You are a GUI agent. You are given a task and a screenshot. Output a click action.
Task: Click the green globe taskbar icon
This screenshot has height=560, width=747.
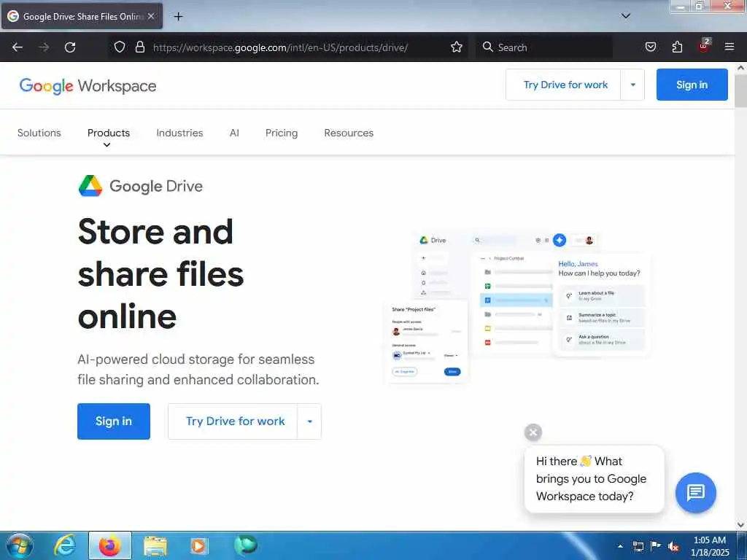click(x=246, y=545)
